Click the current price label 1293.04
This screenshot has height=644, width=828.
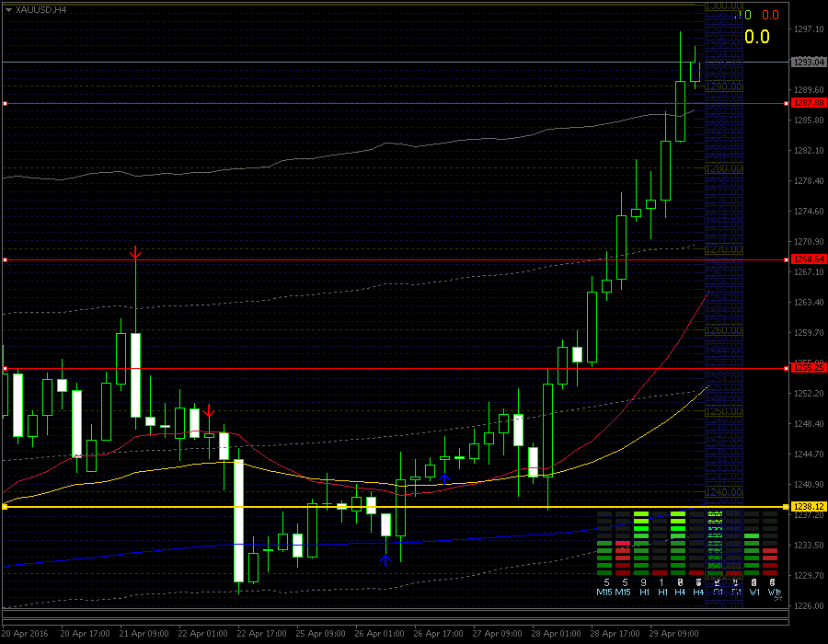809,63
